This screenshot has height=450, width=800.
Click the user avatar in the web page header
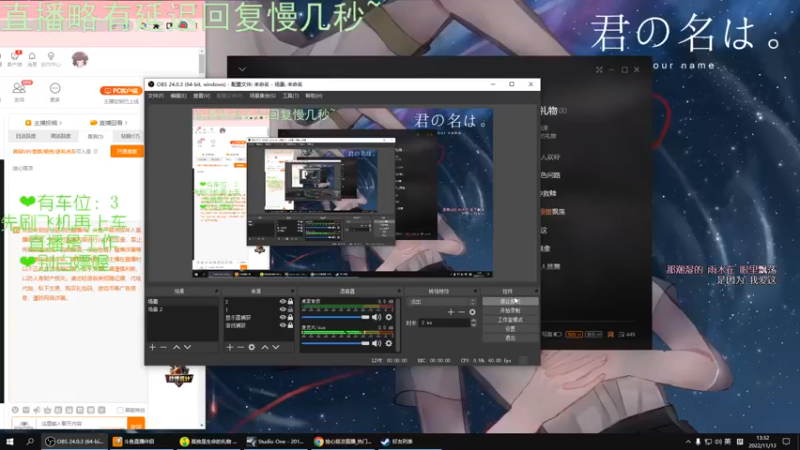click(x=80, y=60)
